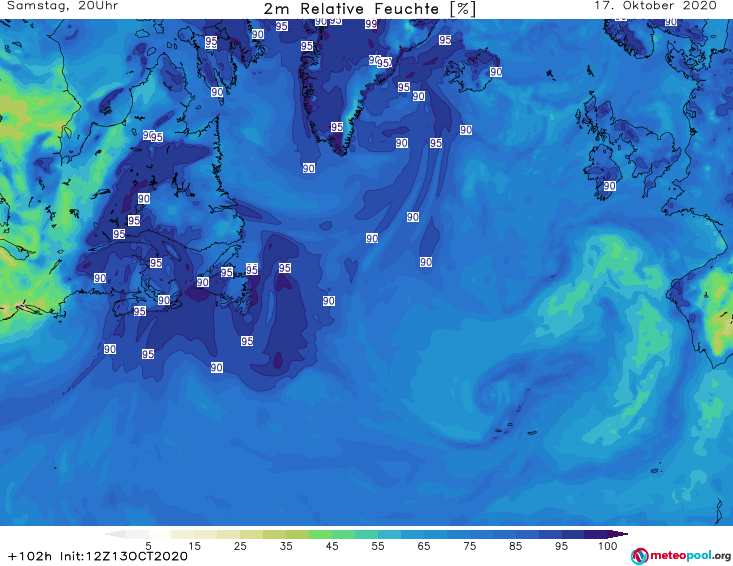Pick the light gray legend swatch above 5

pyautogui.click(x=137, y=534)
